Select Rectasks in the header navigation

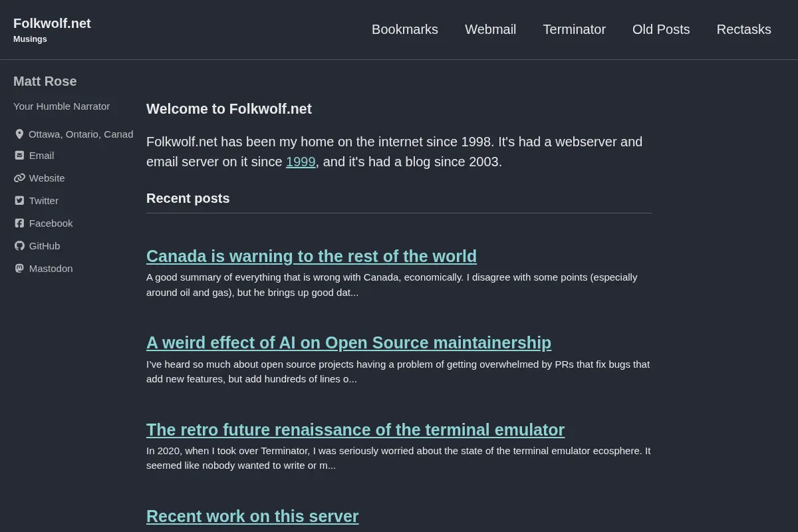pyautogui.click(x=744, y=29)
